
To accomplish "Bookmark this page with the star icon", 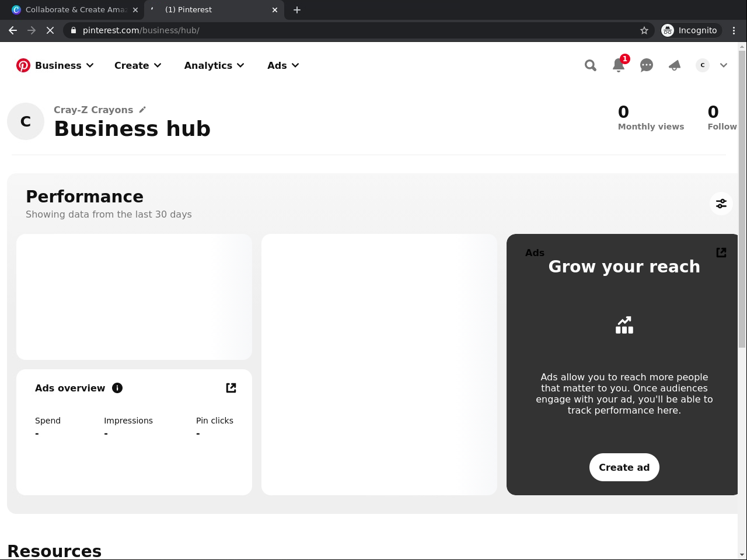I will pos(644,30).
